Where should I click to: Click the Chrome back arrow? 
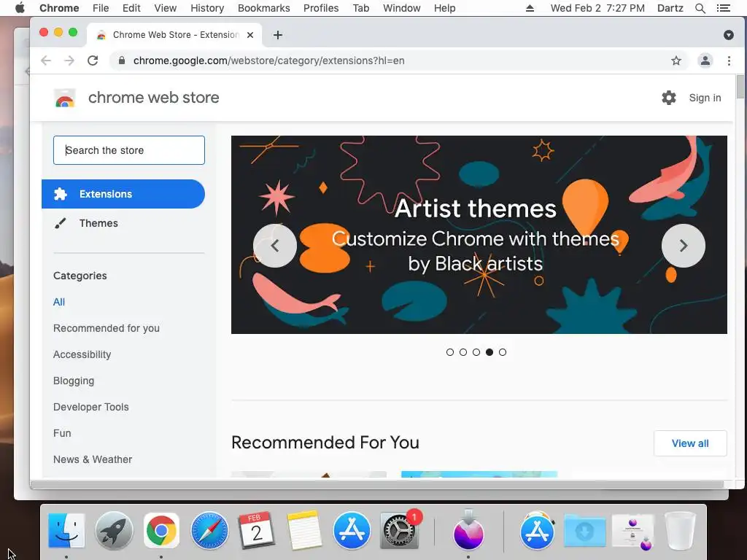[x=46, y=61]
